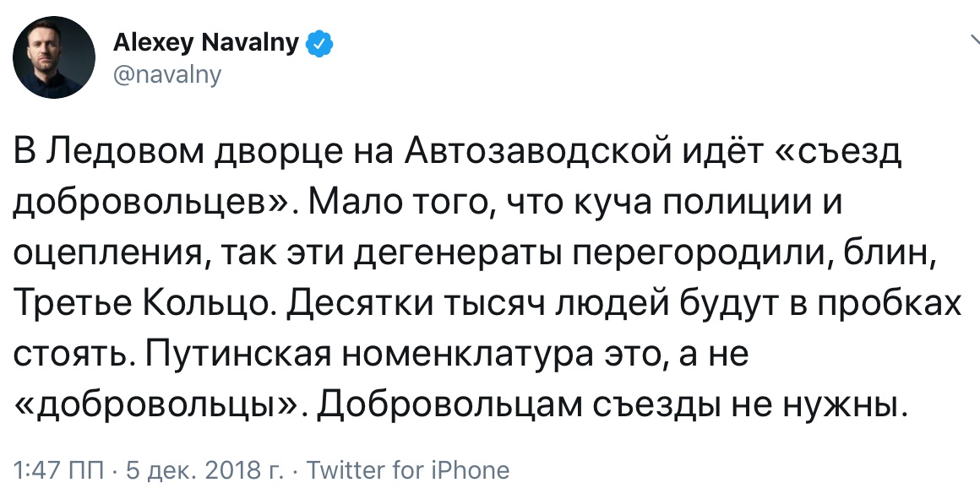Open the tweet options chevron at top right

(x=975, y=41)
